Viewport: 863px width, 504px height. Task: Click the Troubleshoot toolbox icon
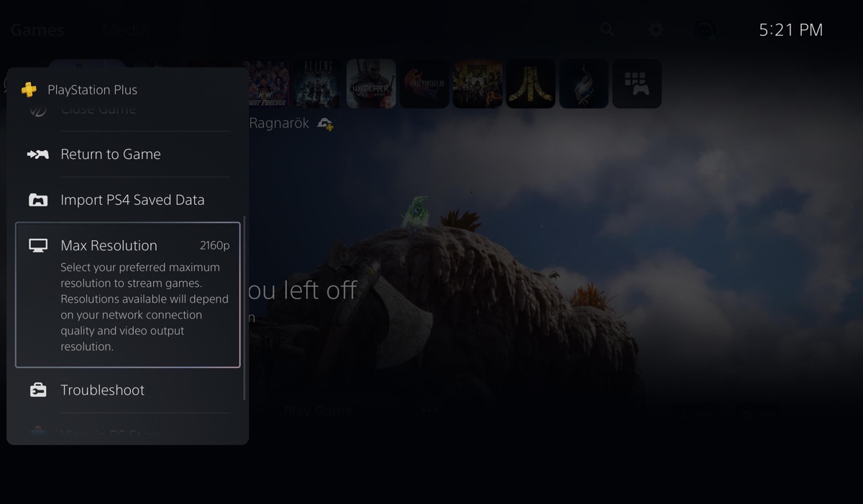(x=38, y=390)
